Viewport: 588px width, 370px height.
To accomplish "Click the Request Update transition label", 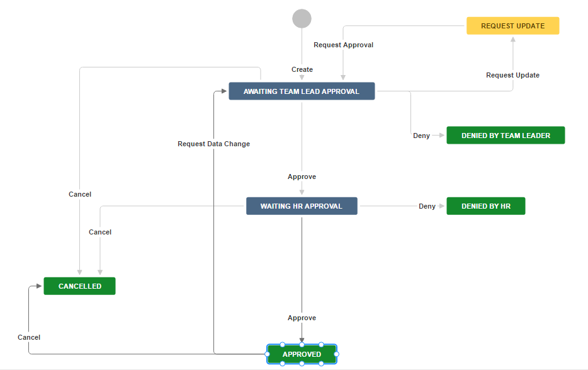I will point(512,75).
